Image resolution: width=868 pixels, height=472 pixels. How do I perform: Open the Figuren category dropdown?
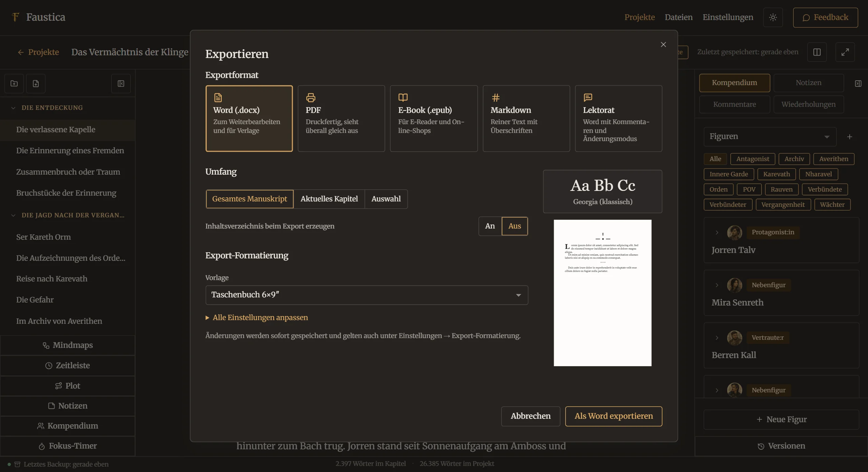click(770, 137)
